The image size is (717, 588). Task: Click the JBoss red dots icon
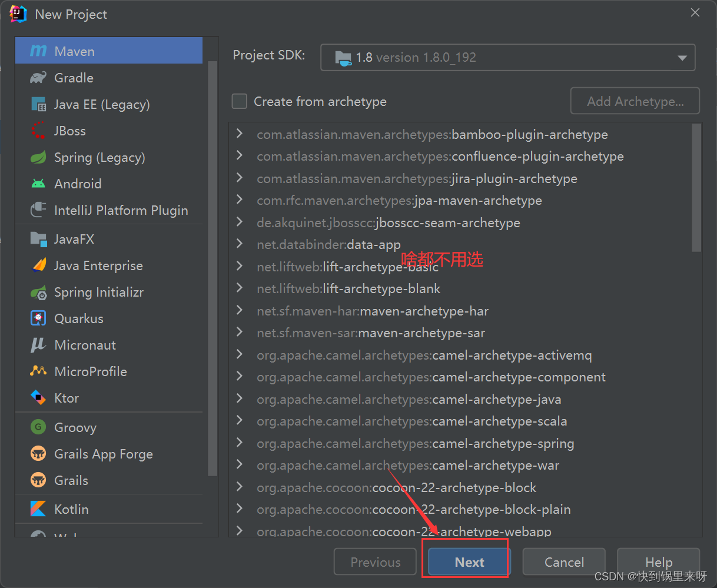tap(38, 131)
